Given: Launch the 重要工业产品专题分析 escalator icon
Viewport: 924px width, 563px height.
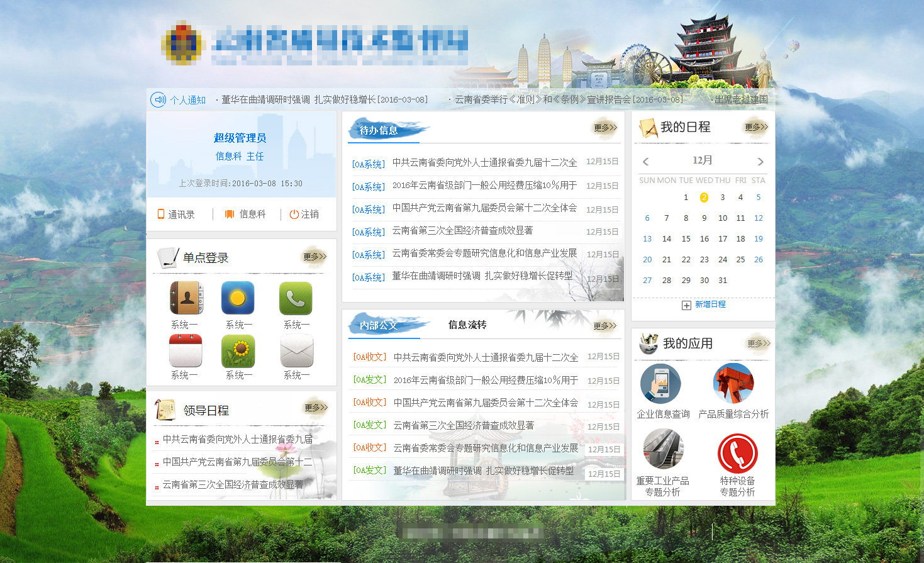Looking at the screenshot, I should coord(663,449).
